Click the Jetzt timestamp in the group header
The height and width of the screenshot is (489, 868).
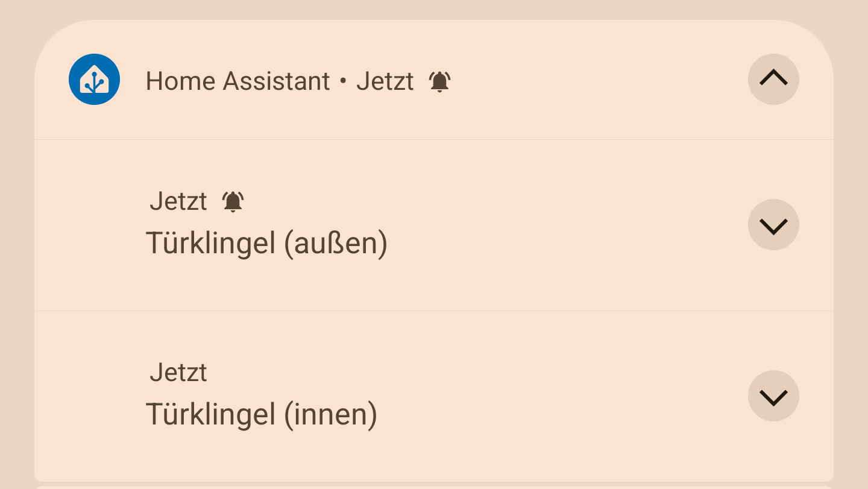coord(385,81)
